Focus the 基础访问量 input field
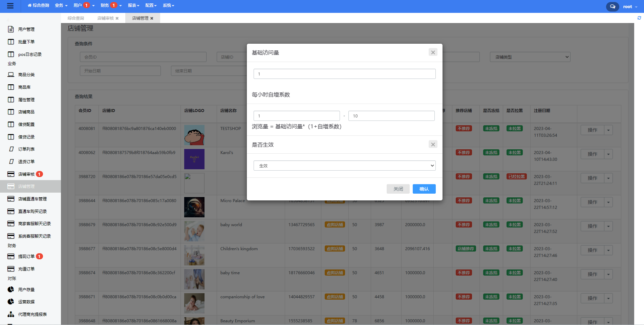The image size is (644, 325). point(344,74)
